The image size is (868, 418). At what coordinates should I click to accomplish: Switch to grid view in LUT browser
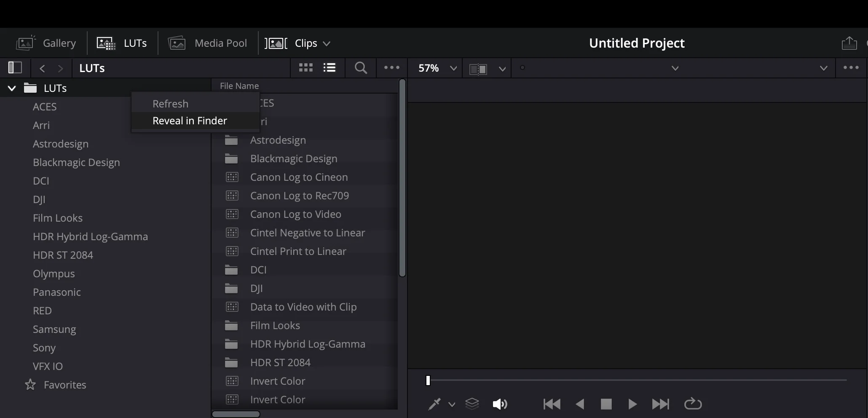click(x=305, y=68)
